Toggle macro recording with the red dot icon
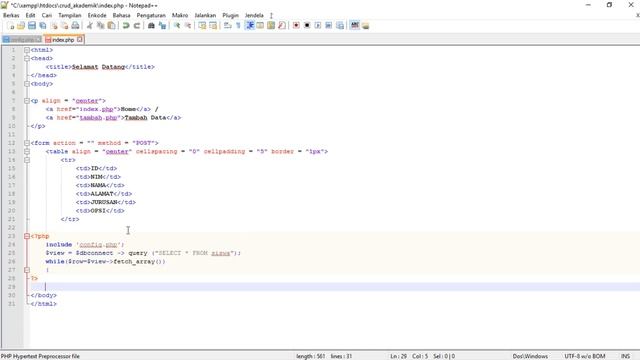The height and width of the screenshot is (360, 640). pos(296,26)
